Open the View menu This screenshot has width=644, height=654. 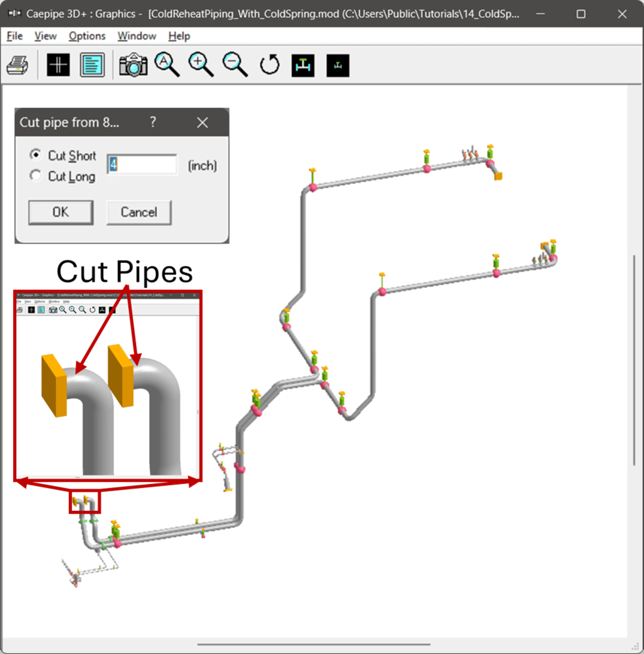pos(45,36)
